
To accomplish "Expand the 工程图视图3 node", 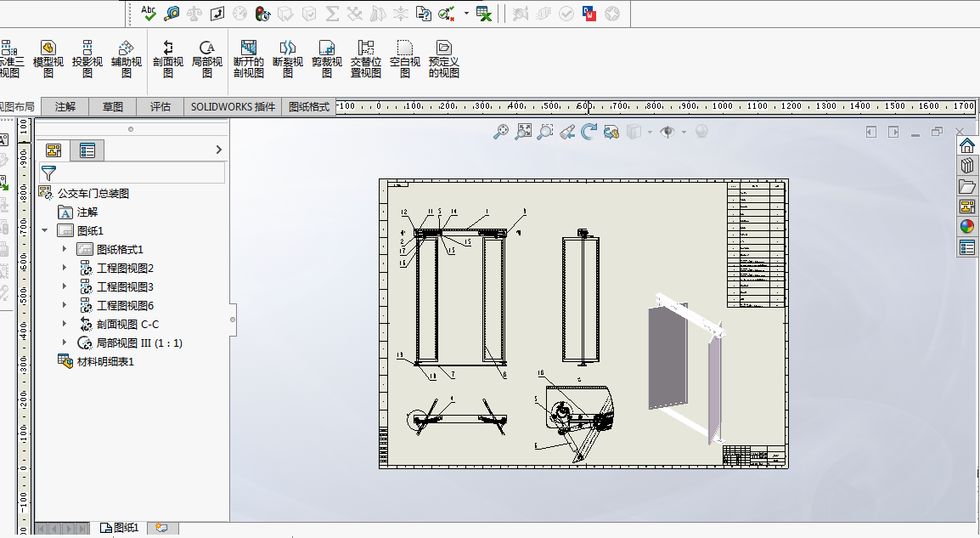I will click(x=64, y=286).
